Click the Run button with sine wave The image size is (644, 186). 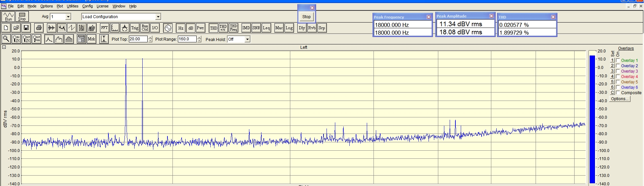8,16
